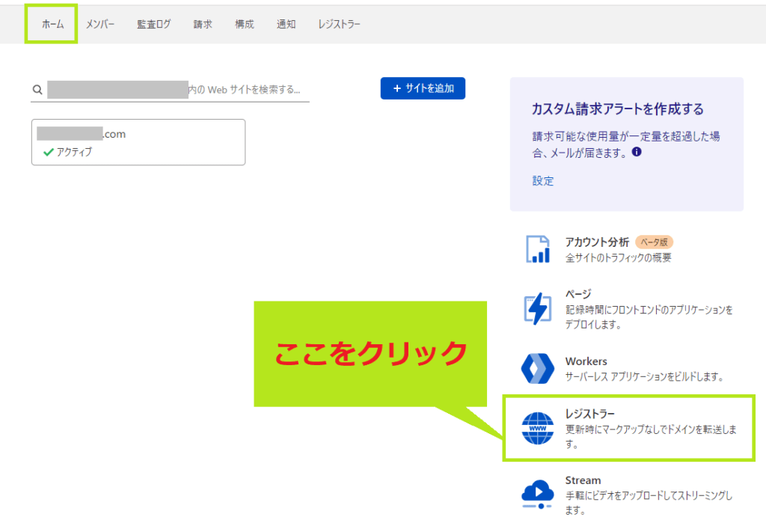Click the Account Analytics chart icon
The width and height of the screenshot is (766, 532).
[x=537, y=249]
